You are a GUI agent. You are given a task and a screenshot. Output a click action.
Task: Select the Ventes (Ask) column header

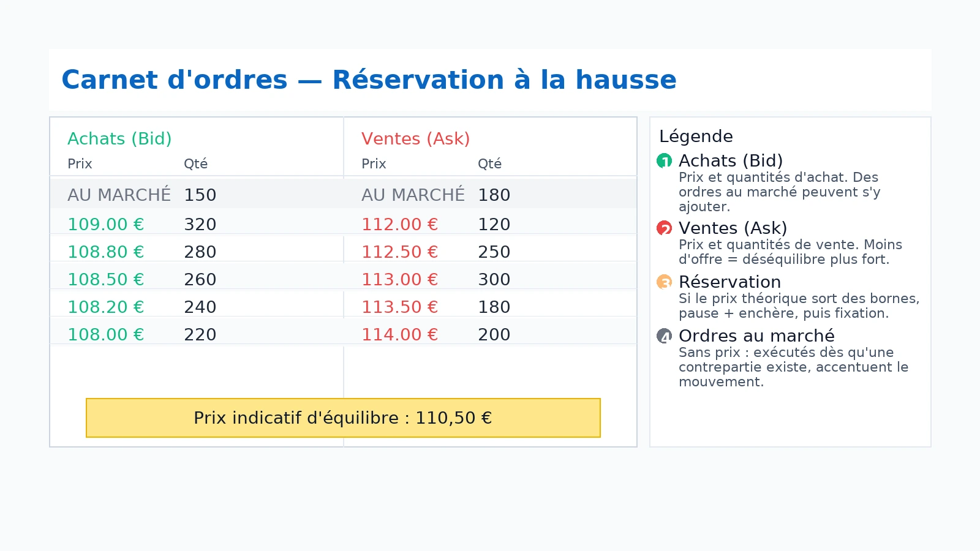click(x=415, y=139)
